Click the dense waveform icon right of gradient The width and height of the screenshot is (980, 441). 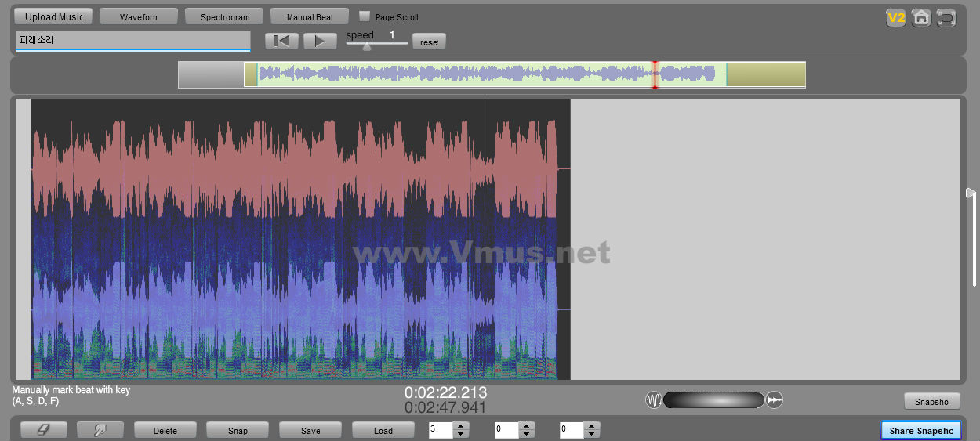[775, 400]
